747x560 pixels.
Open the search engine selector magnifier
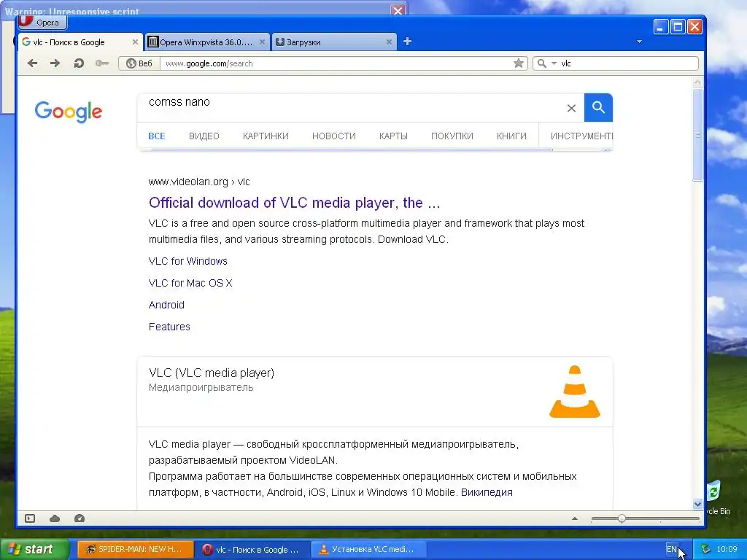pyautogui.click(x=546, y=63)
